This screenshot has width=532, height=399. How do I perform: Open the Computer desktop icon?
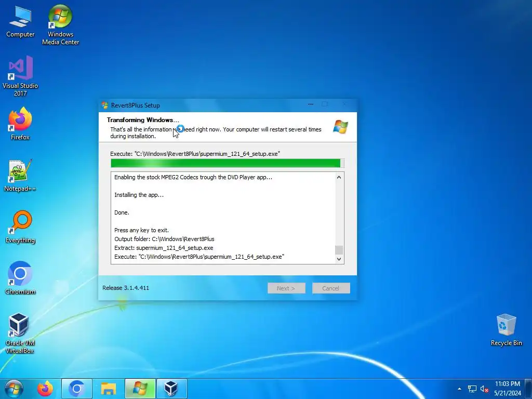tap(20, 22)
